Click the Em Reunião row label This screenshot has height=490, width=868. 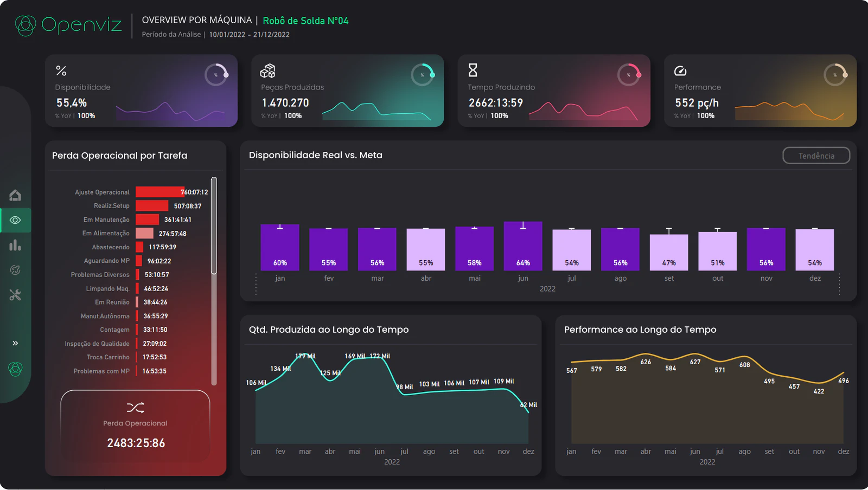click(112, 302)
